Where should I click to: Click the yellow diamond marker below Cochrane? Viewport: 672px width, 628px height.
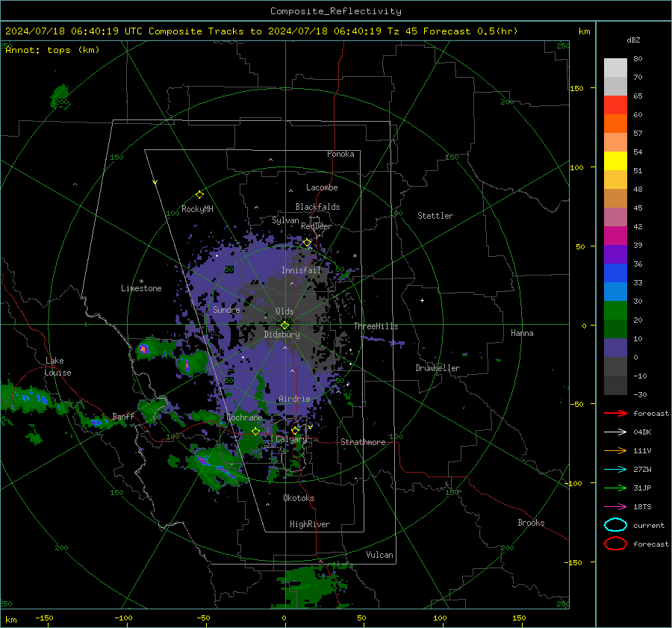tap(255, 431)
